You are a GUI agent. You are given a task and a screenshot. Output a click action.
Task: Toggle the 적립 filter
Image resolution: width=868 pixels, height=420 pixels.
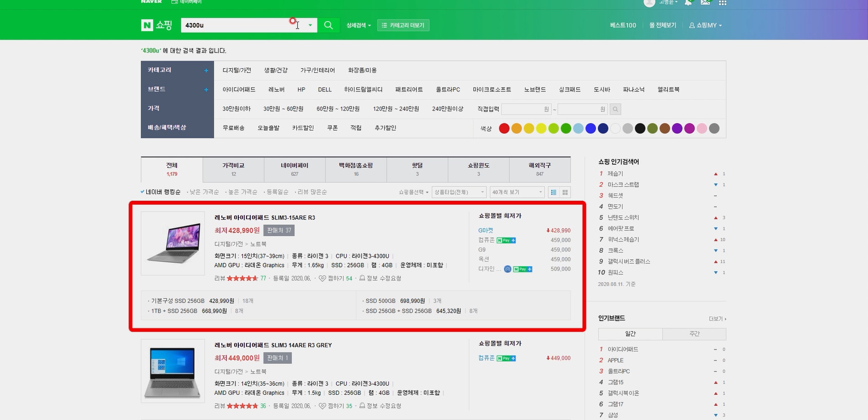coord(356,128)
